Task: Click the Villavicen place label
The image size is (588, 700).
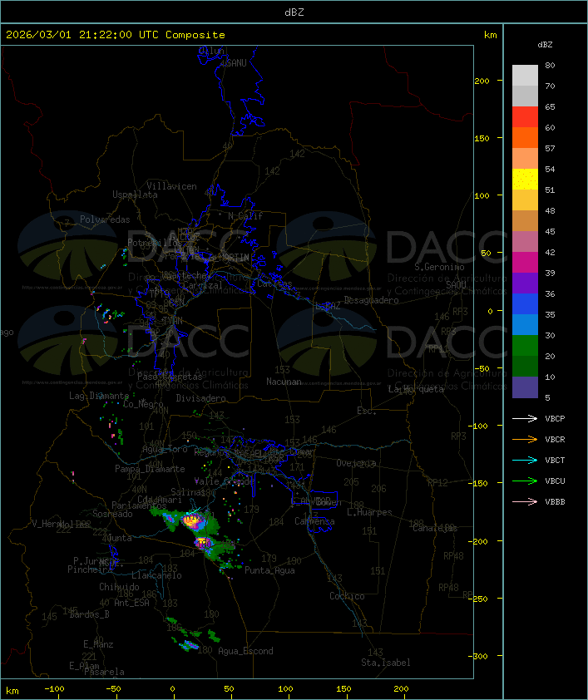Action: click(172, 186)
